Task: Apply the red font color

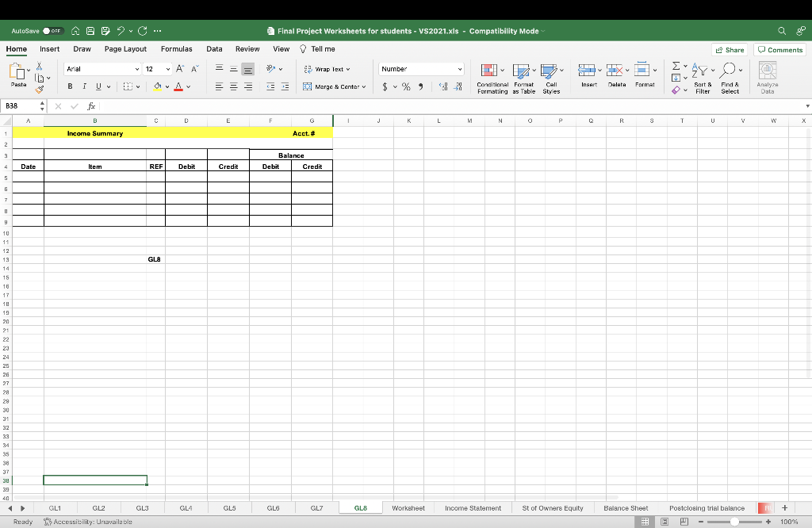Action: [x=178, y=86]
